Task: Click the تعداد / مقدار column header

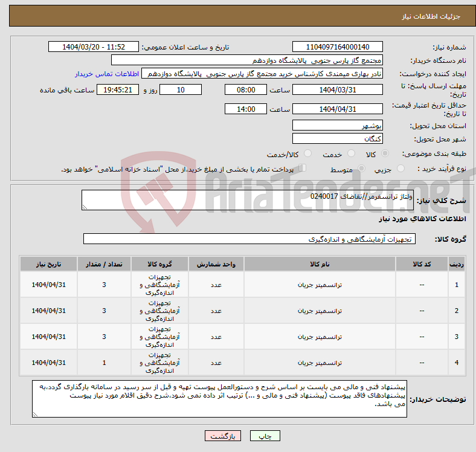Action: pos(104,264)
